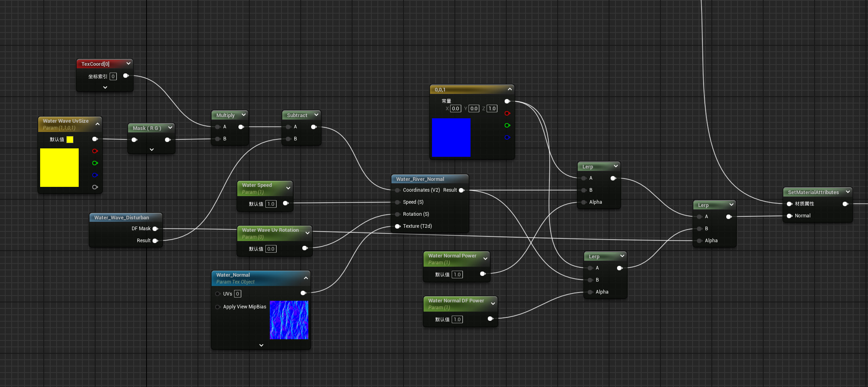
Task: Toggle the Water Wave Uv Rotation chevron
Action: click(308, 233)
